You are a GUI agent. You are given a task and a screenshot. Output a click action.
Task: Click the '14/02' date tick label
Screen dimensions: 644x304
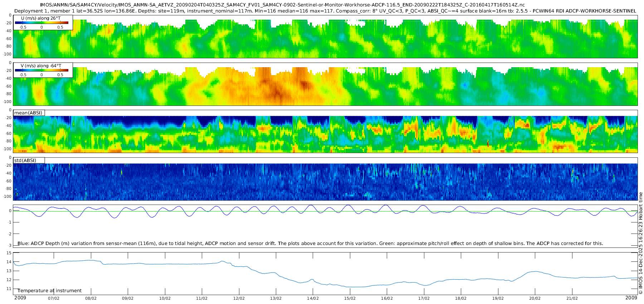pos(313,298)
